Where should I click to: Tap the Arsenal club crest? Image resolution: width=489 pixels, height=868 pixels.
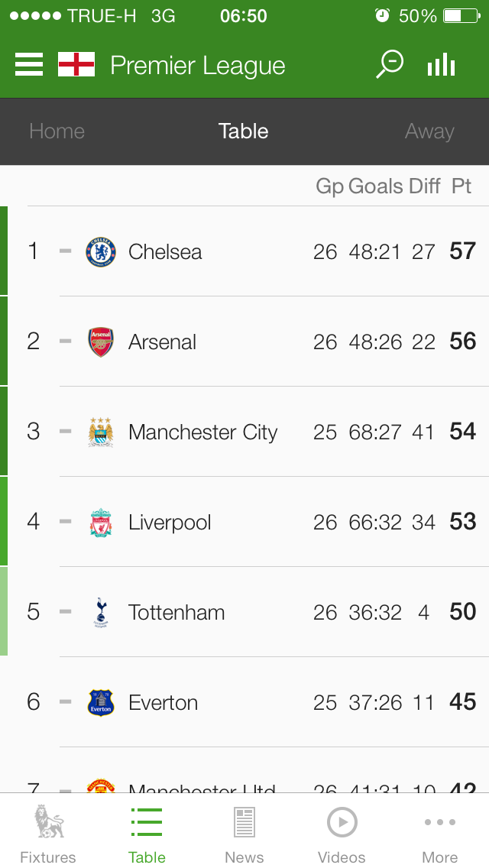coord(101,342)
